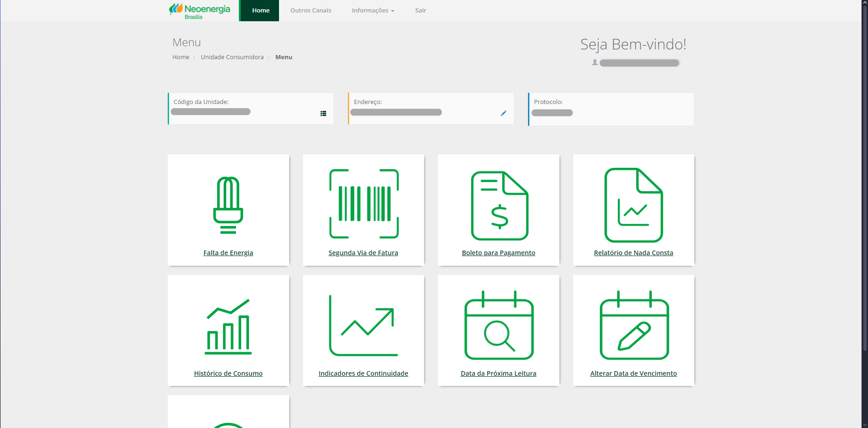Open the Unidade Consumidora breadcrumb link

[232, 57]
